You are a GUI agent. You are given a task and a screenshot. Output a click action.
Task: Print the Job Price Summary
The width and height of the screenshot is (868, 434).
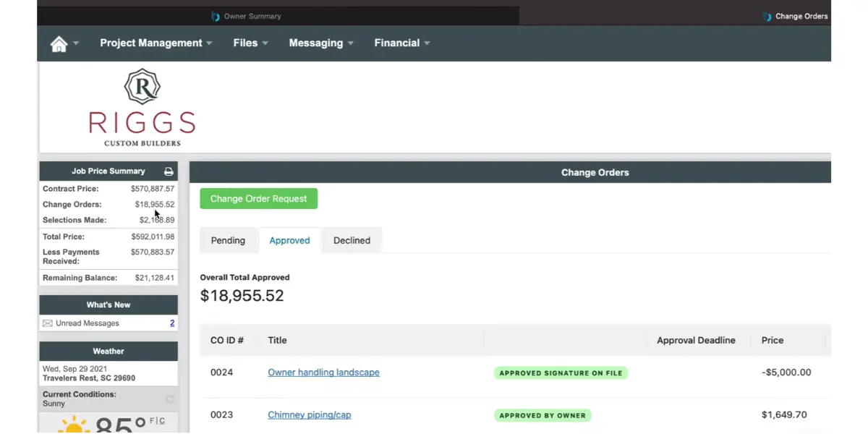point(169,171)
